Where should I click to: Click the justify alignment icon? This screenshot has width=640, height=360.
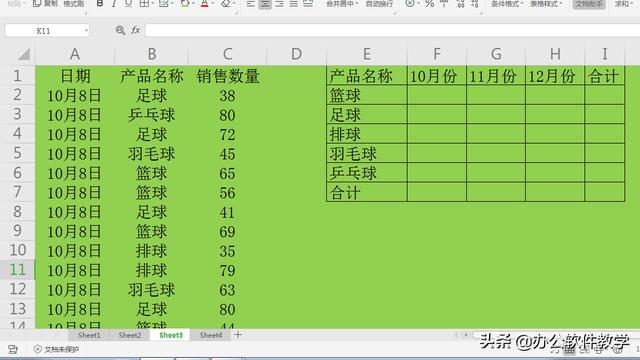click(x=293, y=4)
